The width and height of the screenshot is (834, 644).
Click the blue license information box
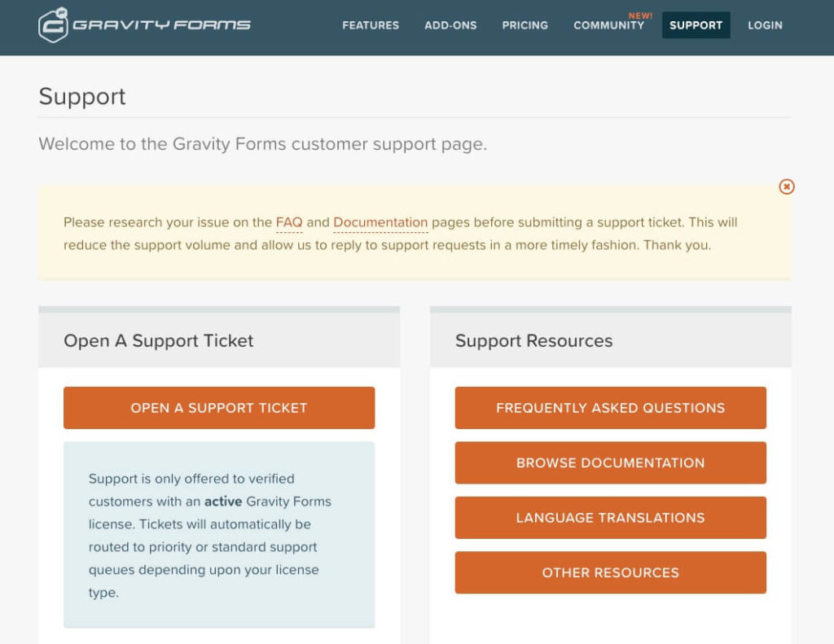(x=219, y=535)
